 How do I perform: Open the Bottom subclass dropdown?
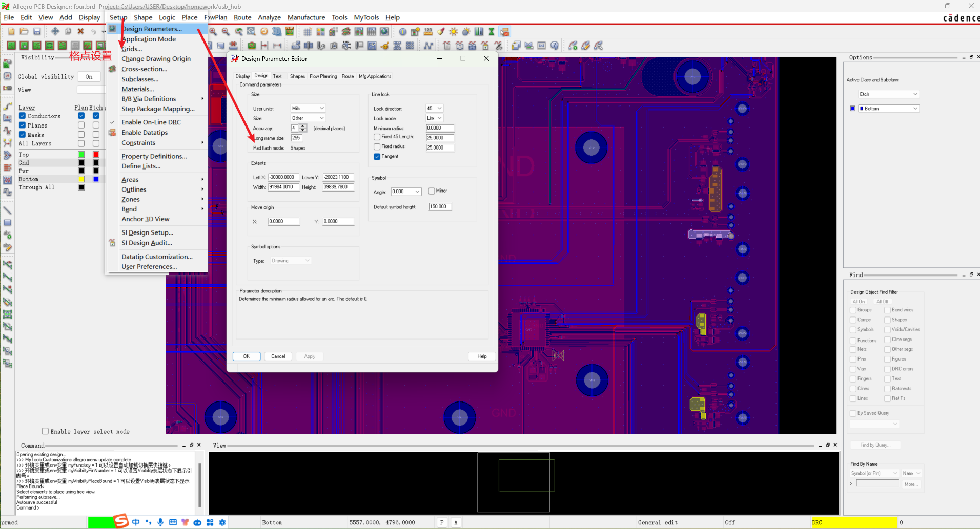(889, 109)
